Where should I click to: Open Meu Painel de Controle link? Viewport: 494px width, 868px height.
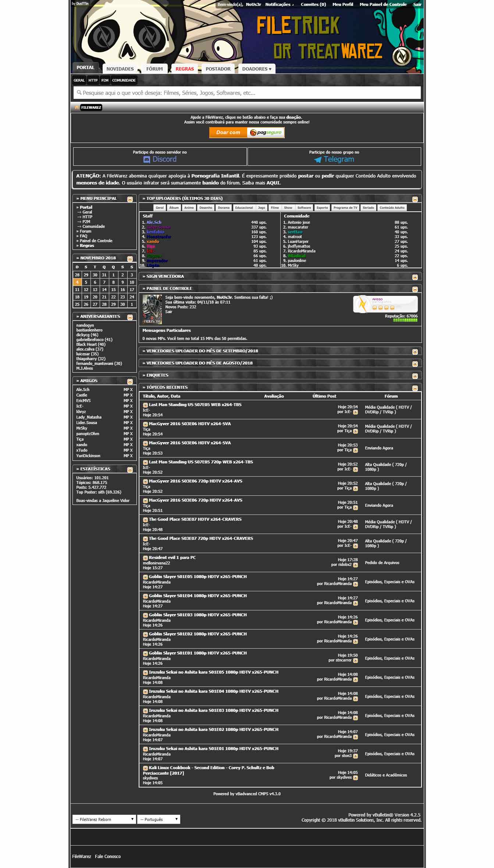coord(383,4)
